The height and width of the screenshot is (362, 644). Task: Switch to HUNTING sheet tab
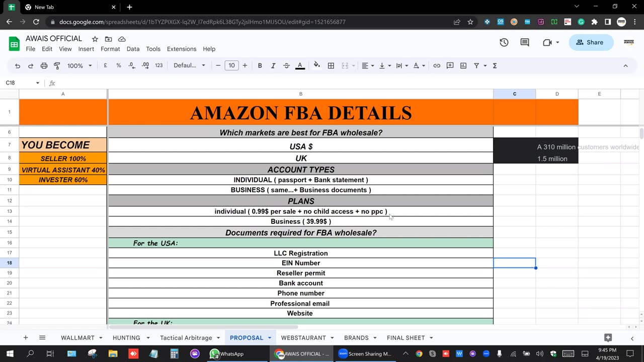point(126,338)
